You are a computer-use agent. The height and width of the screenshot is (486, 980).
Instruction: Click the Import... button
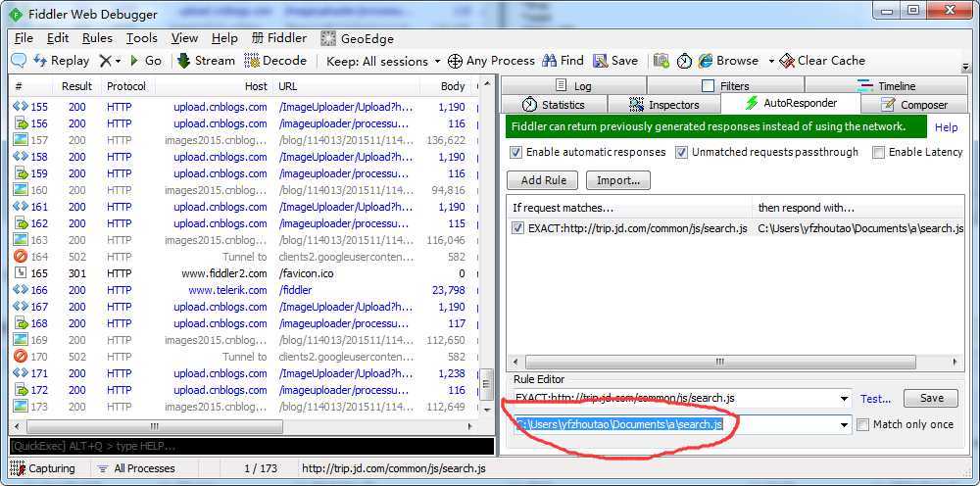click(x=618, y=180)
